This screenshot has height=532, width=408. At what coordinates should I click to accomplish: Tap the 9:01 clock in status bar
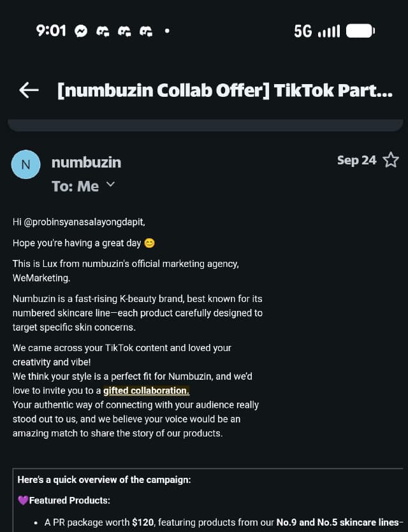pos(51,31)
